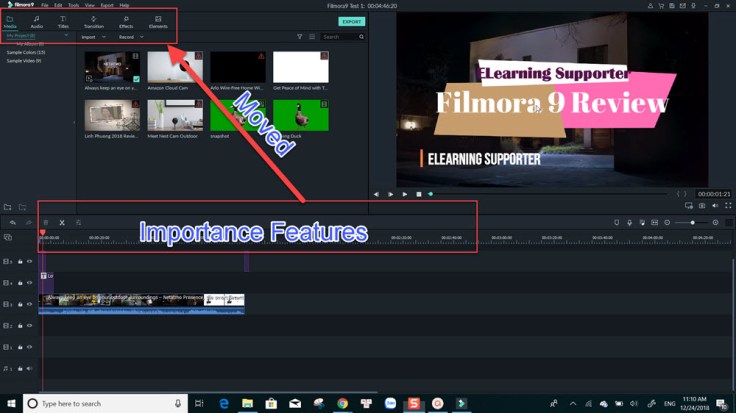Click the search magnifier icon
Viewport: 736px width, 413px height.
click(x=361, y=37)
